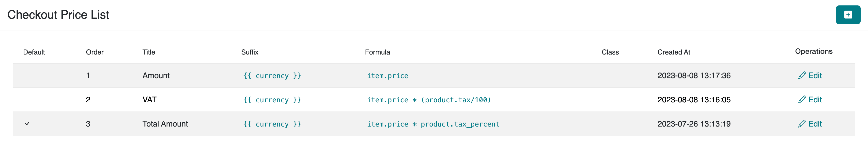Viewport: 868px width, 148px height.
Task: Select the product.tax_percent formula text
Action: [460, 124]
